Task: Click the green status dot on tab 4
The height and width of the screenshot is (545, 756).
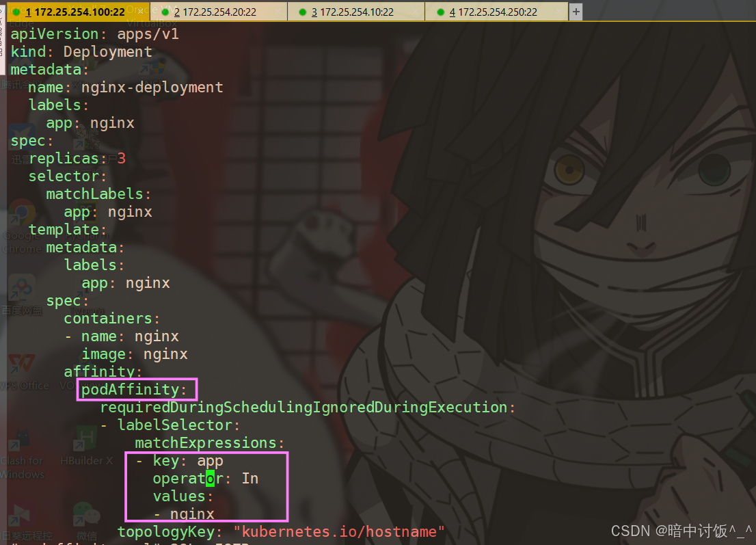Action: point(440,12)
